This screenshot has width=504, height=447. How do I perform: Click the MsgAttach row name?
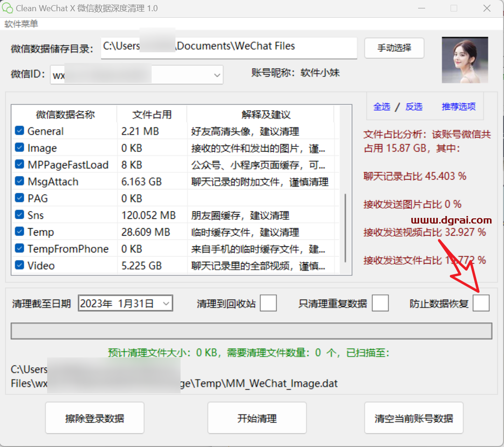point(53,182)
